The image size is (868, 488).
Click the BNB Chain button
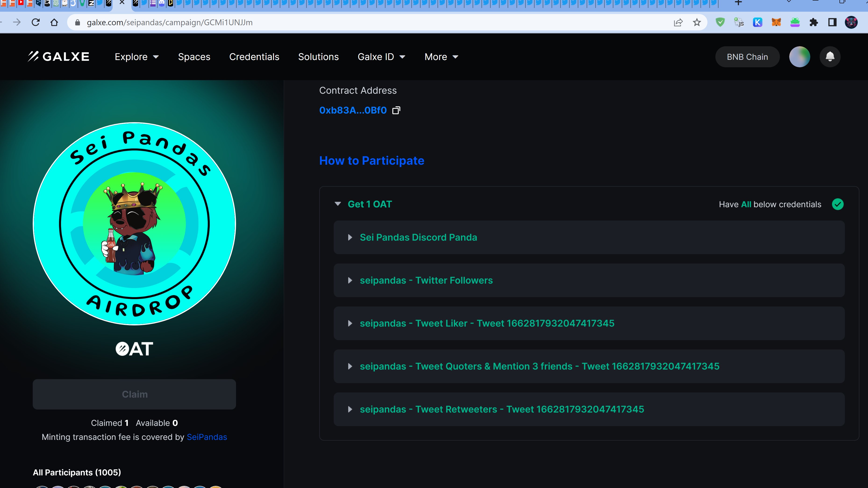click(747, 57)
